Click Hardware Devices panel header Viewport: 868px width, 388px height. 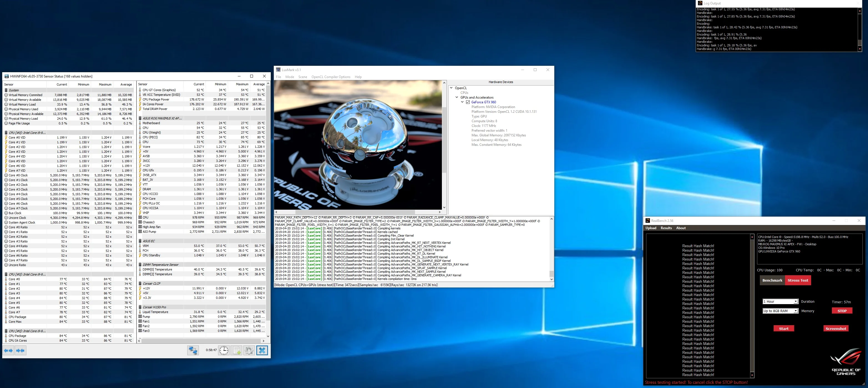(501, 82)
